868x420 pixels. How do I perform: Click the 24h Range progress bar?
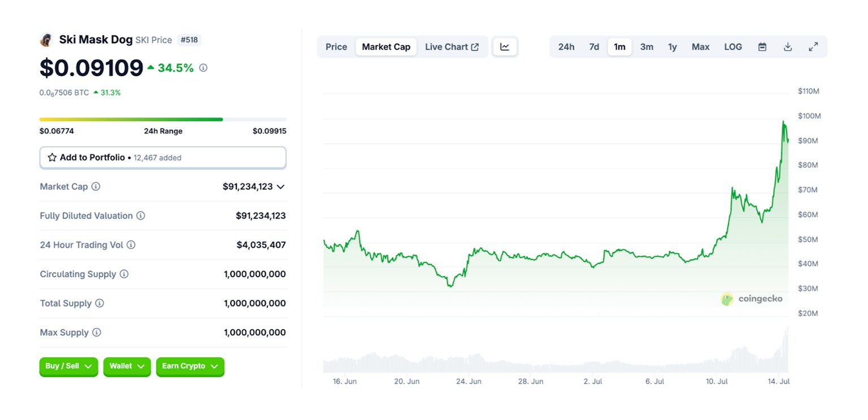[163, 119]
